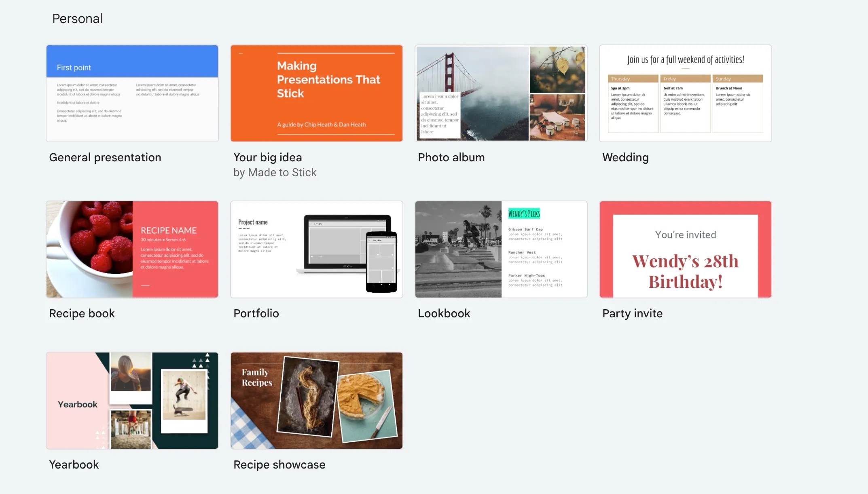Click the General presentation label

[105, 157]
